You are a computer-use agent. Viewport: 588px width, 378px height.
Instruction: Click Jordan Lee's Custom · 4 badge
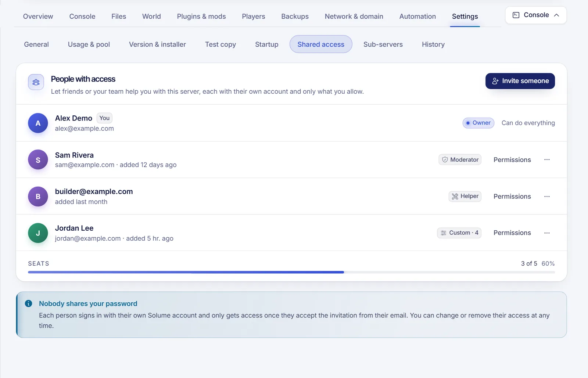coord(459,233)
